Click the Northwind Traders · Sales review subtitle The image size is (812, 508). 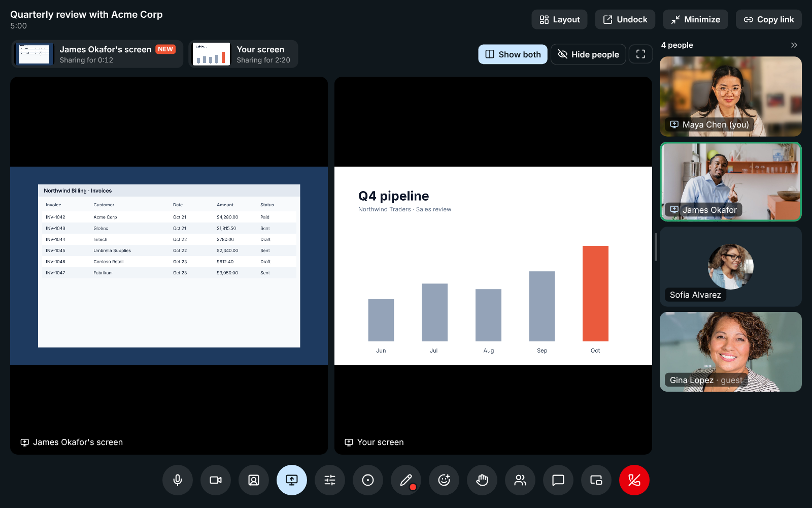404,209
